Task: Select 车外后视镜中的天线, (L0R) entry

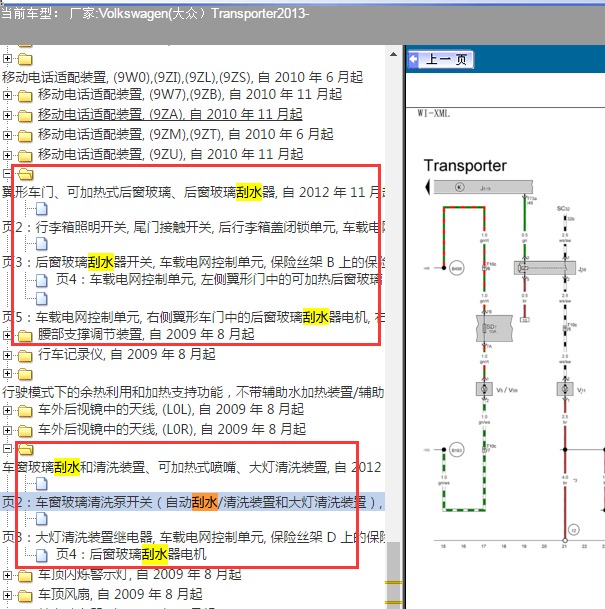Action: tap(172, 430)
